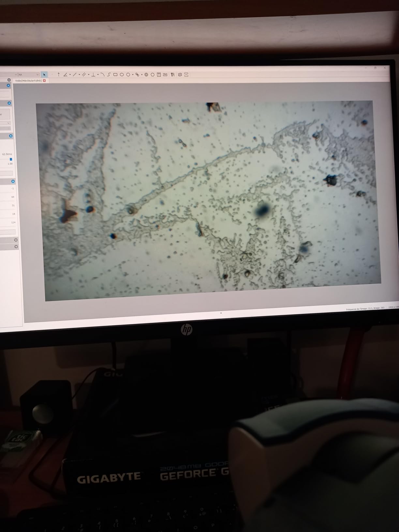This screenshot has height=532, width=399.
Task: Expand the last collapsed sidebar section
Action: click(16, 247)
